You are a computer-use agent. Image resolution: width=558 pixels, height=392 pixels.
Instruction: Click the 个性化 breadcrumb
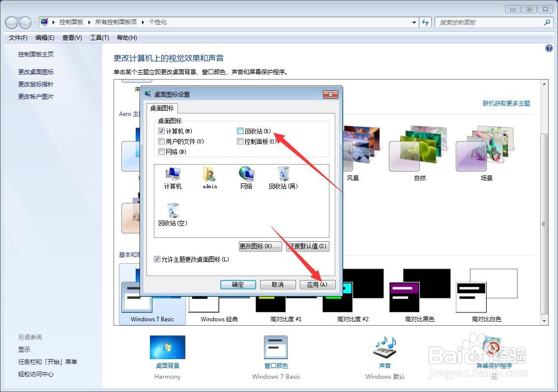(x=158, y=22)
